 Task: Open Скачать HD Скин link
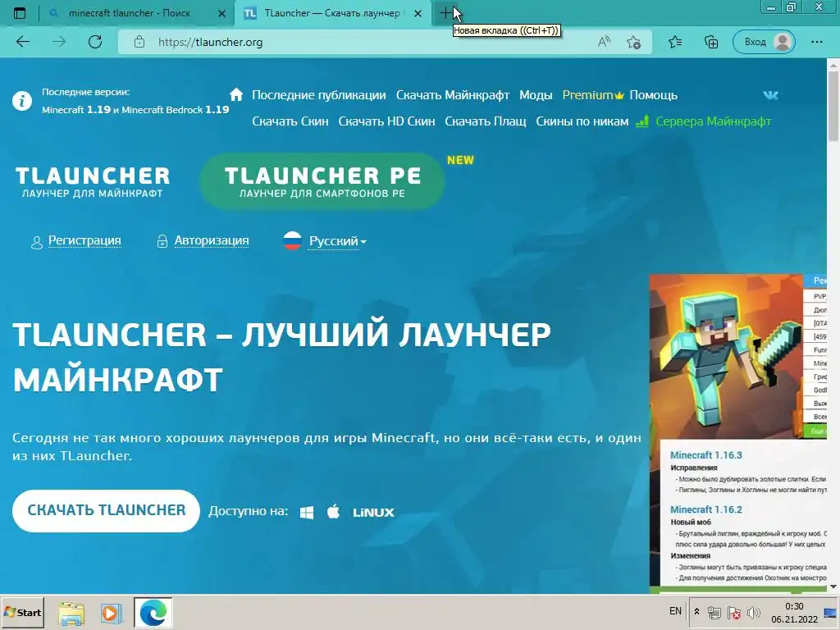tap(386, 121)
